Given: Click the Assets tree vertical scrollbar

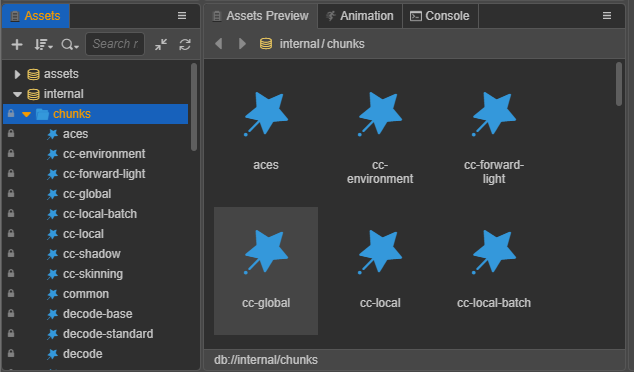Looking at the screenshot, I should [x=194, y=107].
